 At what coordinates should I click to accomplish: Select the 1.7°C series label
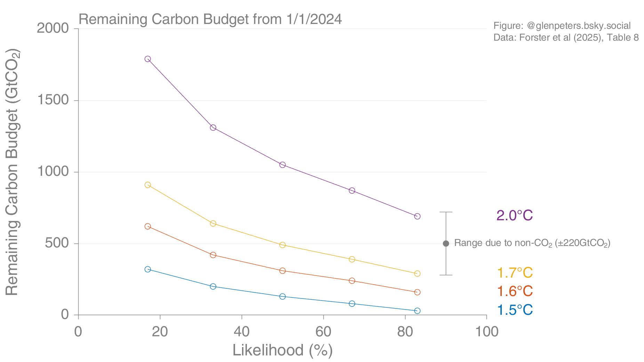click(x=515, y=273)
